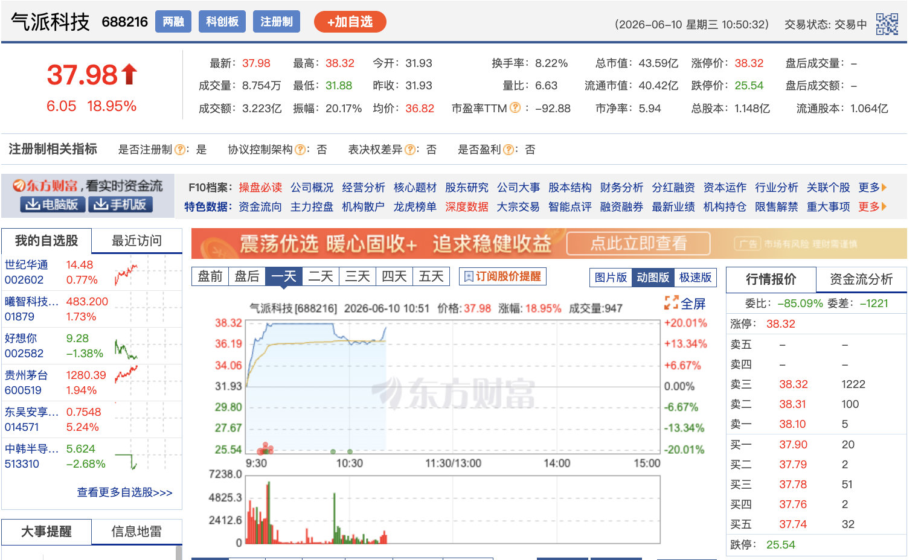Screen dimensions: 924x560
Task: Expand 更多 in the 特色数据 row
Action: pyautogui.click(x=873, y=207)
